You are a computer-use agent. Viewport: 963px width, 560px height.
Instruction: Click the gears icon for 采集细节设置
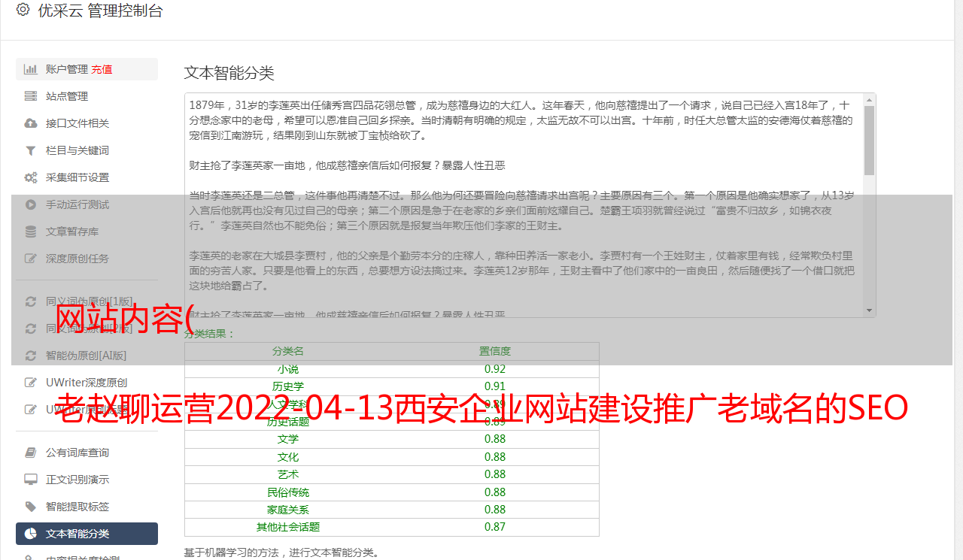click(x=31, y=177)
